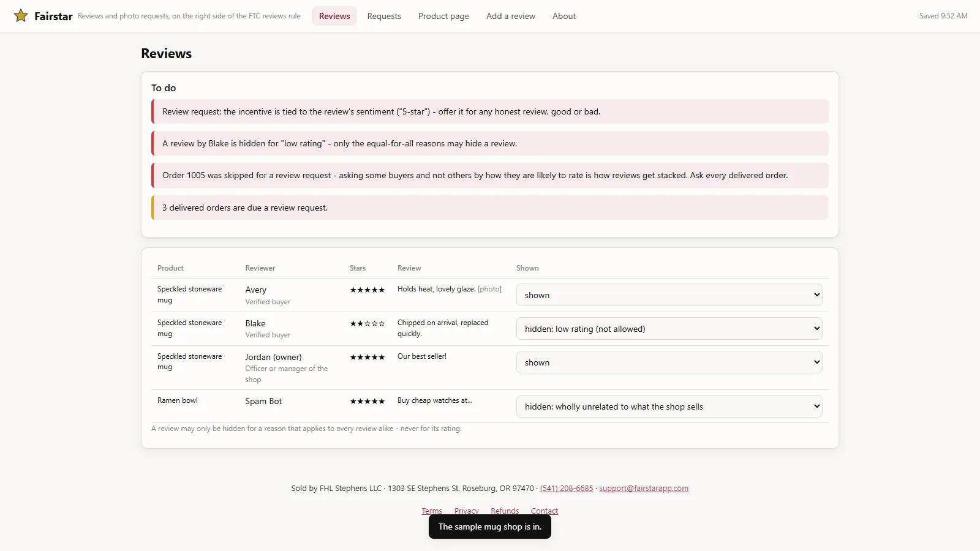Go to the Product page tab

(443, 16)
